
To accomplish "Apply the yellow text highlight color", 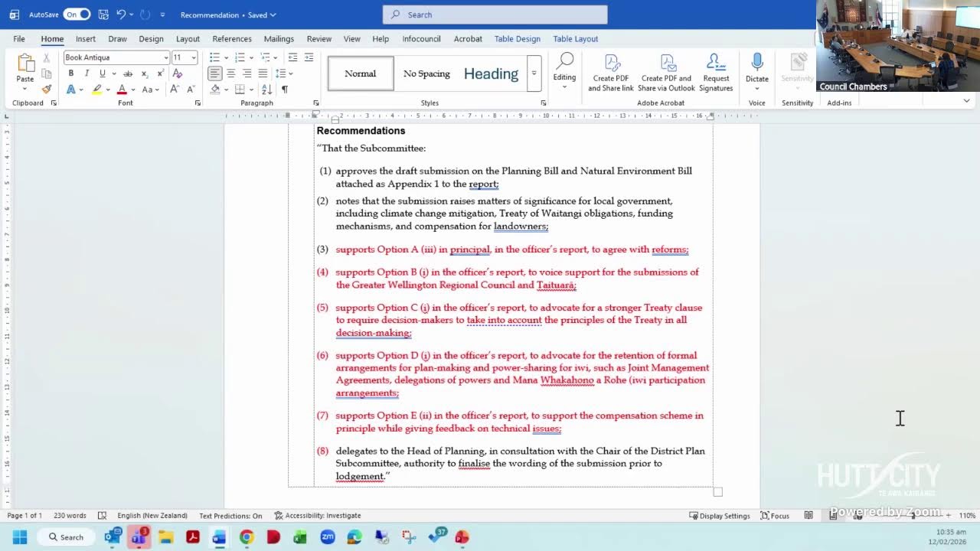I will [x=97, y=90].
